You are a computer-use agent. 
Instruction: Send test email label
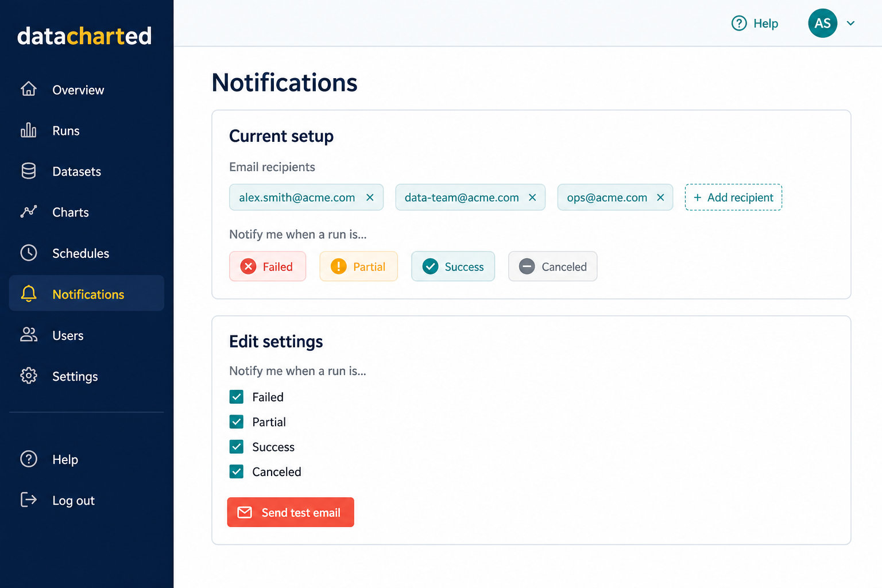301,513
